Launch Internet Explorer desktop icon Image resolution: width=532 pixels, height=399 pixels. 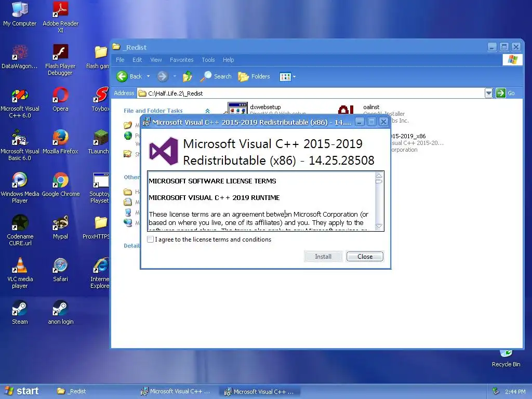click(100, 273)
